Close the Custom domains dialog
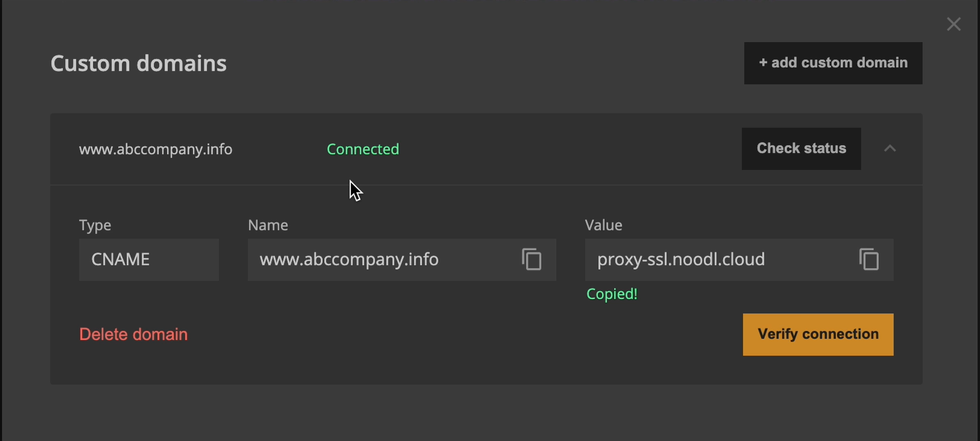This screenshot has width=980, height=441. click(953, 24)
